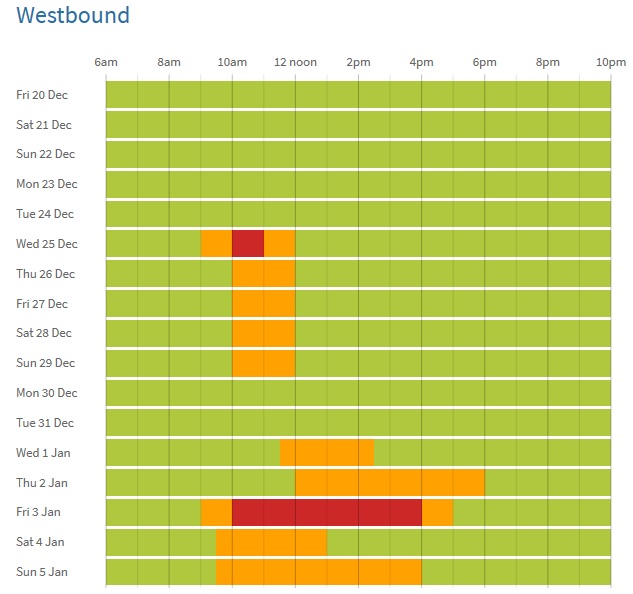Click the orange block on Thu 26 Dec
The height and width of the screenshot is (594, 633).
click(x=264, y=274)
